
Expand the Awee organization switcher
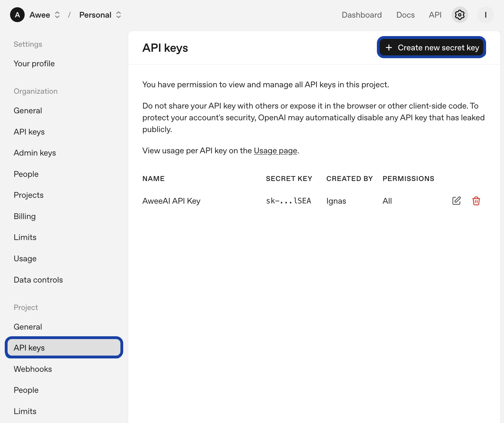[x=57, y=15]
